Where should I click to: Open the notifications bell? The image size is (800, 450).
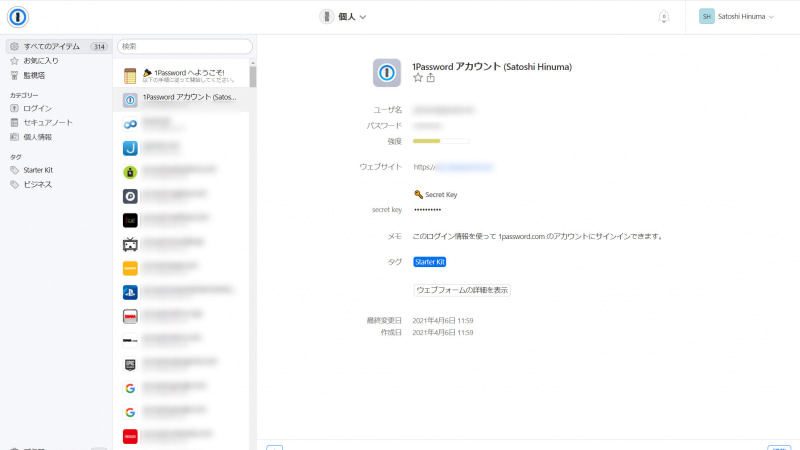(663, 17)
